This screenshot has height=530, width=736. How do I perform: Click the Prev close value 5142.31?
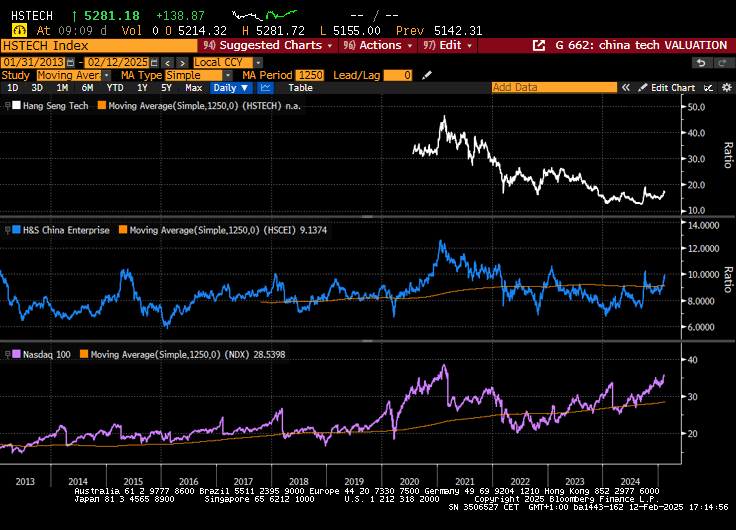458,31
